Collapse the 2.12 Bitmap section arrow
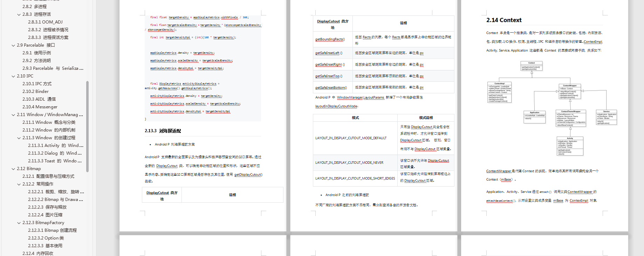The height and width of the screenshot is (256, 644). tap(13, 169)
